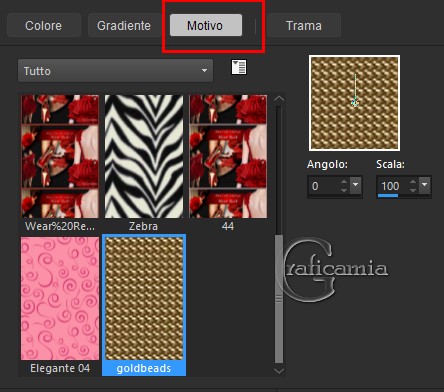Select the Zebra pattern thumbnail
The height and width of the screenshot is (392, 444).
pos(144,156)
